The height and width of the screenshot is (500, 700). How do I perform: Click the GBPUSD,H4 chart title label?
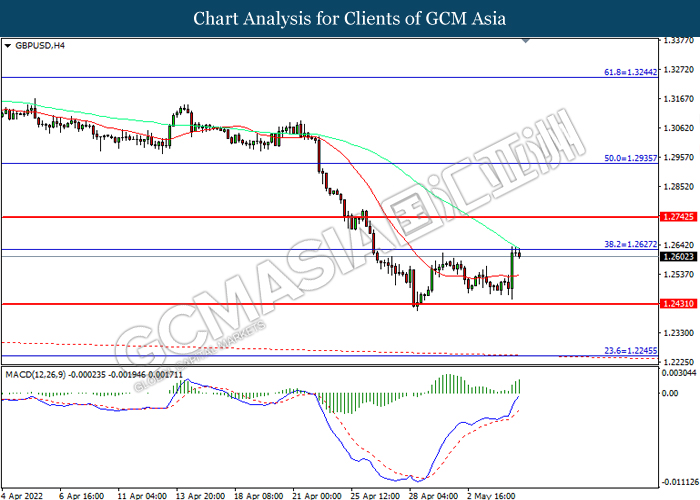(x=40, y=46)
